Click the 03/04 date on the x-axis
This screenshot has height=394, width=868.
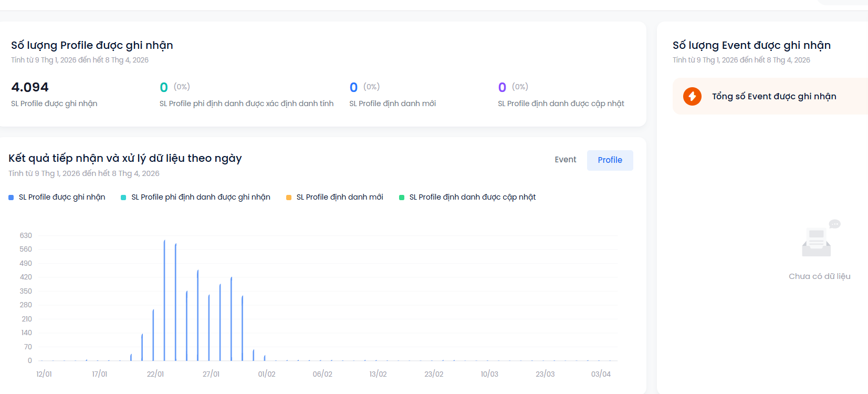(601, 374)
